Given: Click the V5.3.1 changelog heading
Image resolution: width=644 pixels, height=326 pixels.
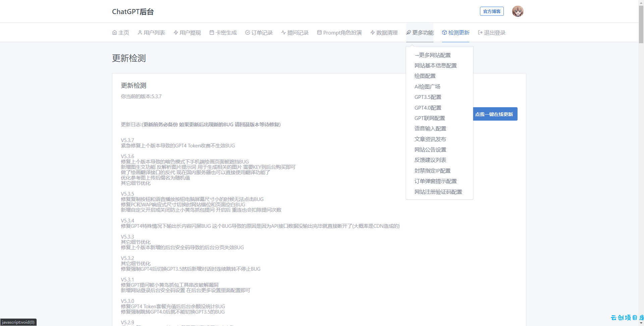Looking at the screenshot, I should (127, 280).
